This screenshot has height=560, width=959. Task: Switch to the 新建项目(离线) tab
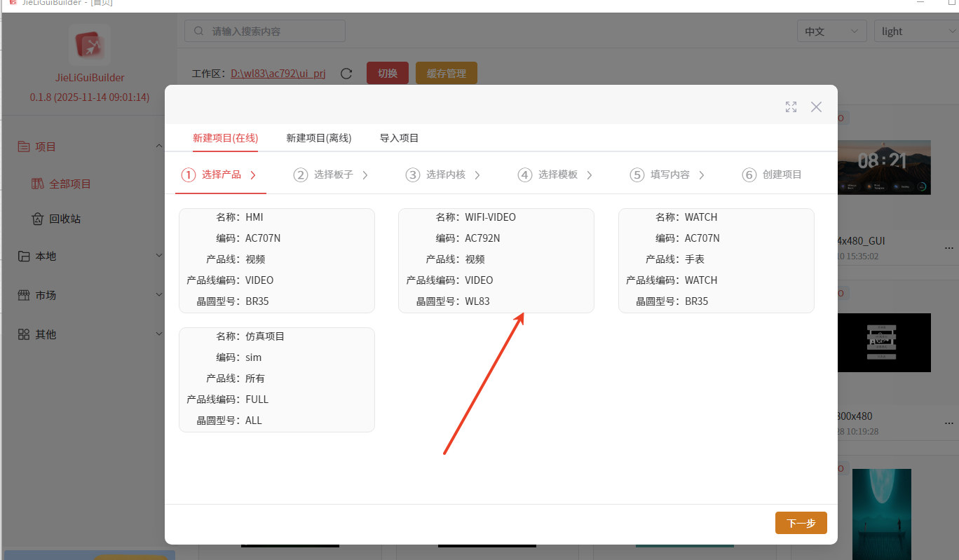[319, 138]
